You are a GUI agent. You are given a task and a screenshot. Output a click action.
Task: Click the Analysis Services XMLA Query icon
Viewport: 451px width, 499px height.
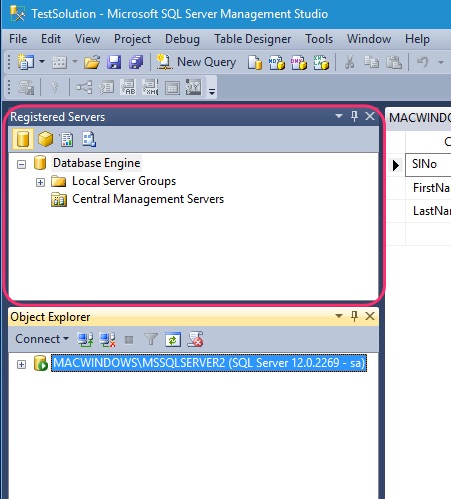point(321,62)
